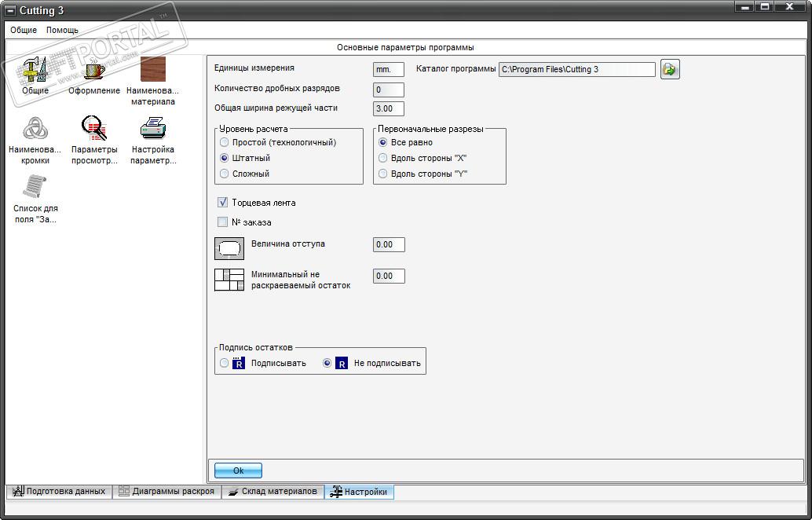The width and height of the screenshot is (812, 520).
Task: Switch to Подготовка данных tab
Action: [59, 492]
